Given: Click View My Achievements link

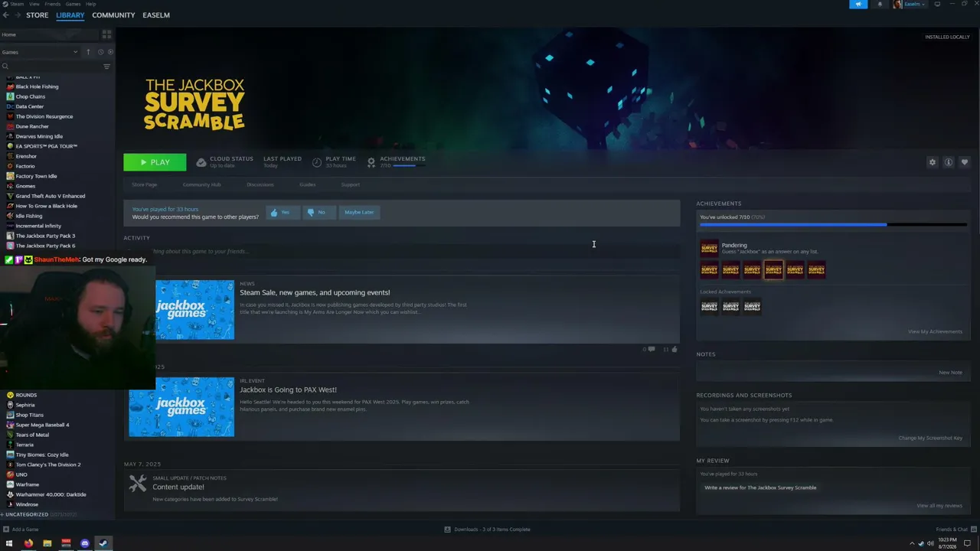Looking at the screenshot, I should [935, 331].
